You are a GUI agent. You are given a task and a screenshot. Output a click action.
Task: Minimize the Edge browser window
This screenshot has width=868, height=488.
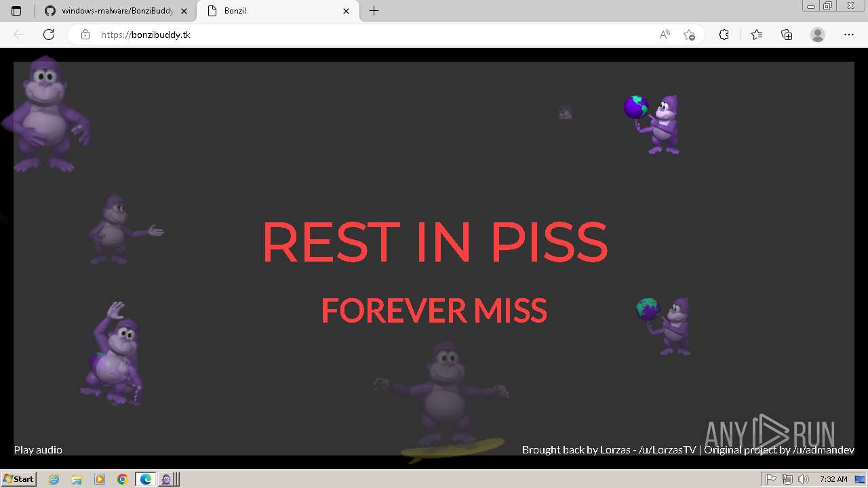tap(812, 6)
